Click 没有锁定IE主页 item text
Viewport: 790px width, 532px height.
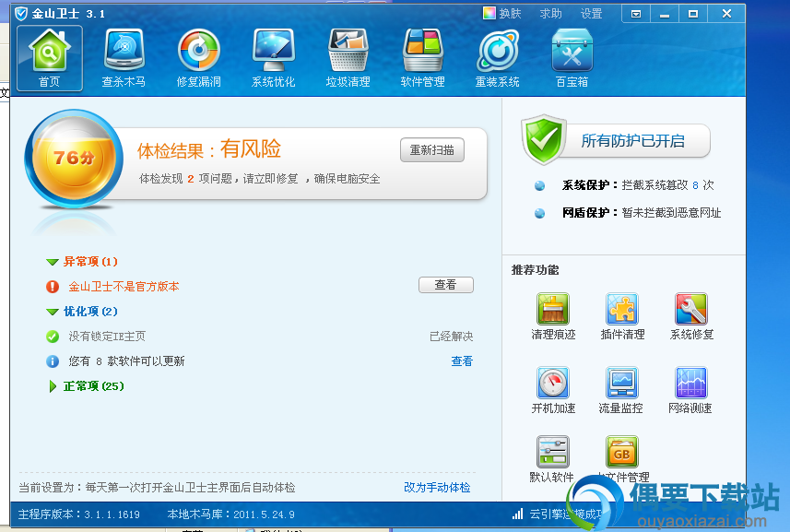(x=107, y=337)
